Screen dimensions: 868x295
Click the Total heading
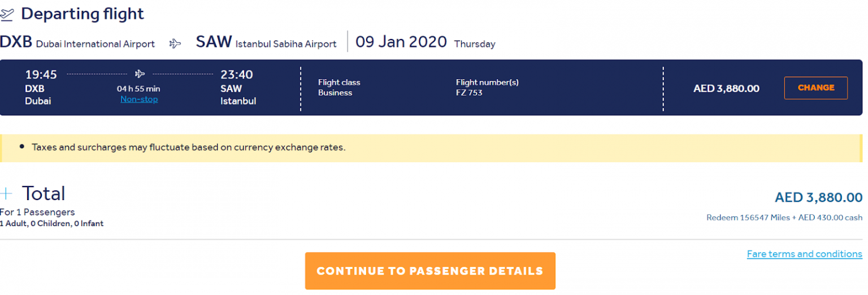tap(44, 194)
